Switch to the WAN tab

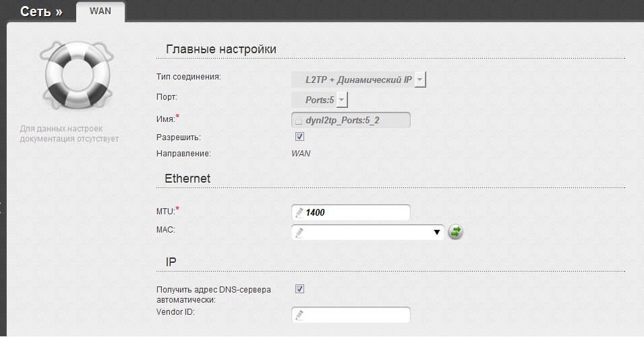click(x=100, y=11)
